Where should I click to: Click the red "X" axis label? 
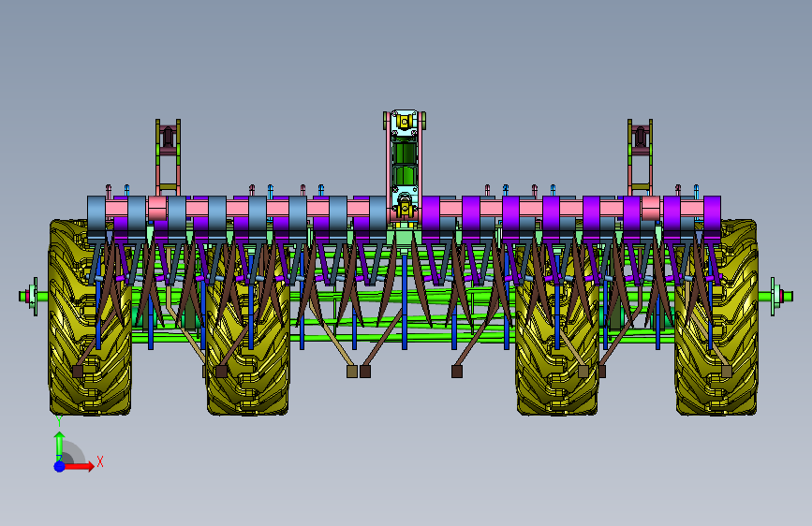100,461
